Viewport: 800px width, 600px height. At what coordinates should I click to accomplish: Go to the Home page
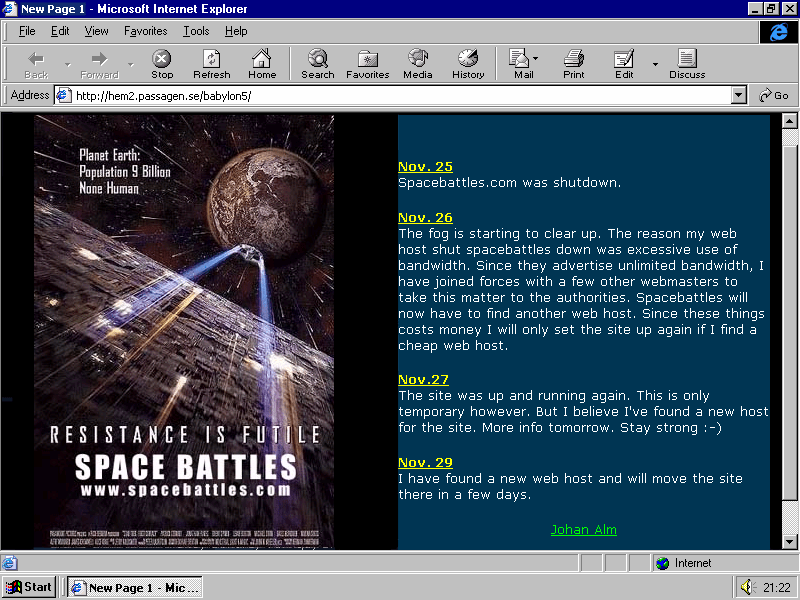pyautogui.click(x=262, y=64)
